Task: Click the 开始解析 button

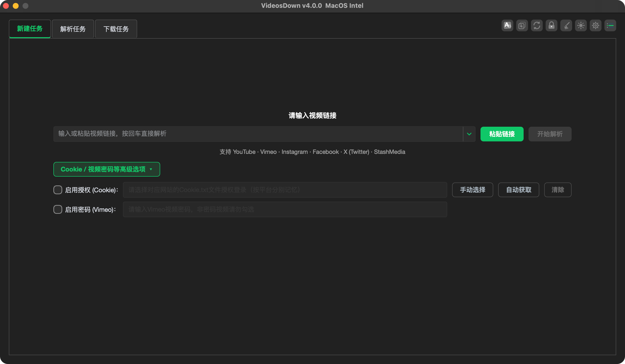Action: pos(550,134)
